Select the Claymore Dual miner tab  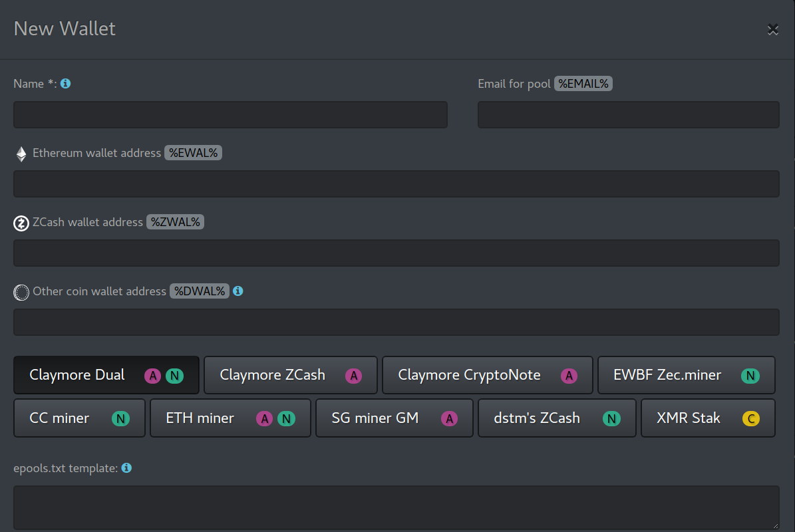pos(106,375)
